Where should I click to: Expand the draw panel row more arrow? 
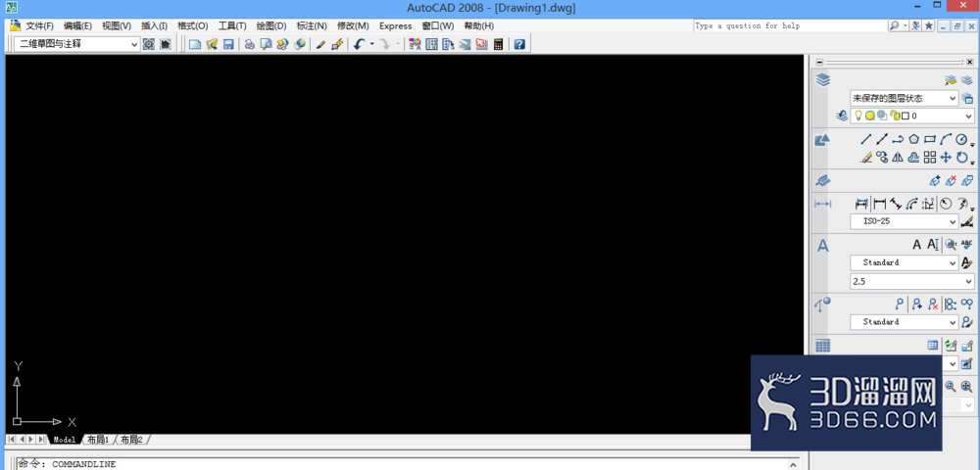972,145
